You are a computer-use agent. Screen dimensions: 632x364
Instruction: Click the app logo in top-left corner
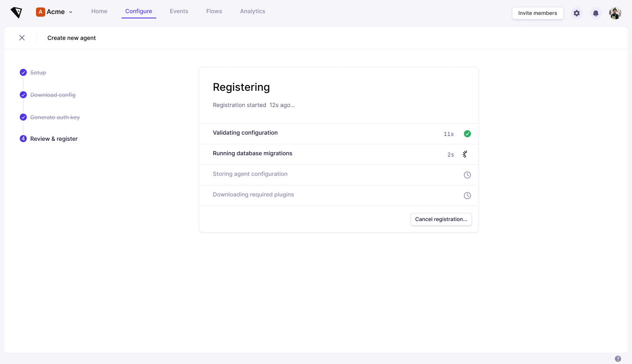(16, 12)
